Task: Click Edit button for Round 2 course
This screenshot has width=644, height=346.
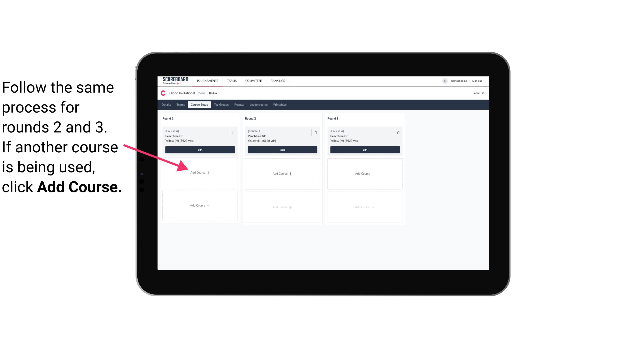Action: click(x=282, y=150)
